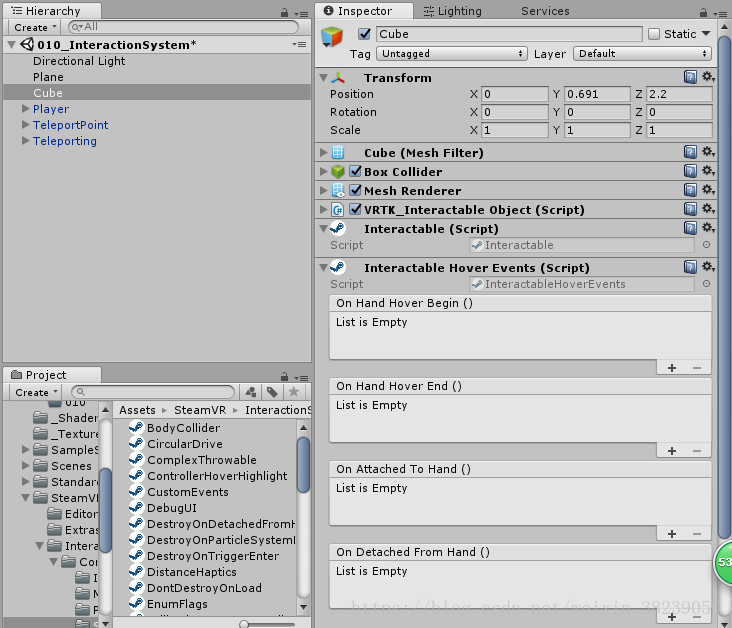Click the lock icon in Hierarchy panel
Image resolution: width=732 pixels, height=628 pixels.
(x=284, y=13)
